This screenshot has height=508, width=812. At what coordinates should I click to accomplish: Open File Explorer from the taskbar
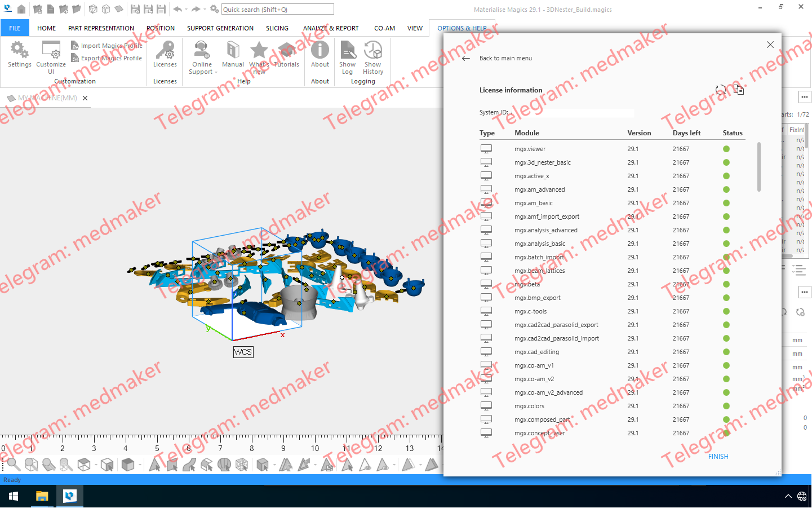pyautogui.click(x=42, y=496)
